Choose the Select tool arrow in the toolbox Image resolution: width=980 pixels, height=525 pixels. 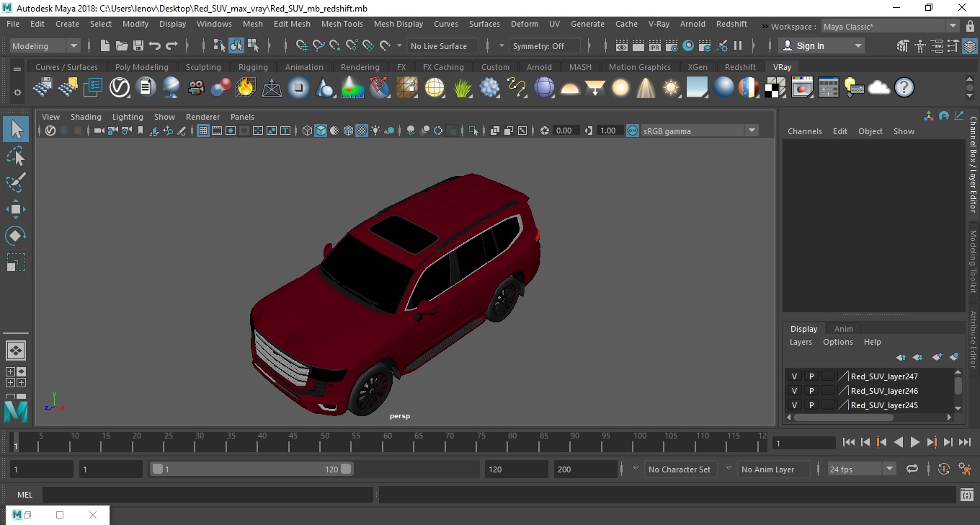pyautogui.click(x=16, y=129)
